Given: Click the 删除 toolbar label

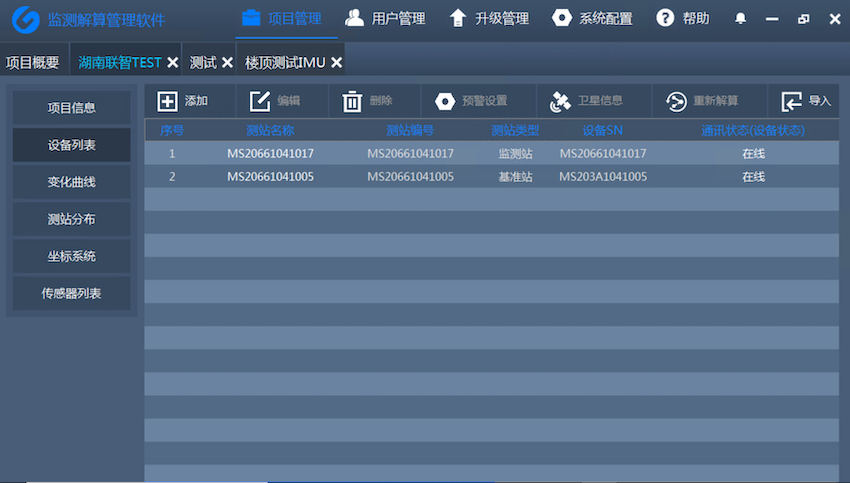Looking at the screenshot, I should click(x=381, y=101).
